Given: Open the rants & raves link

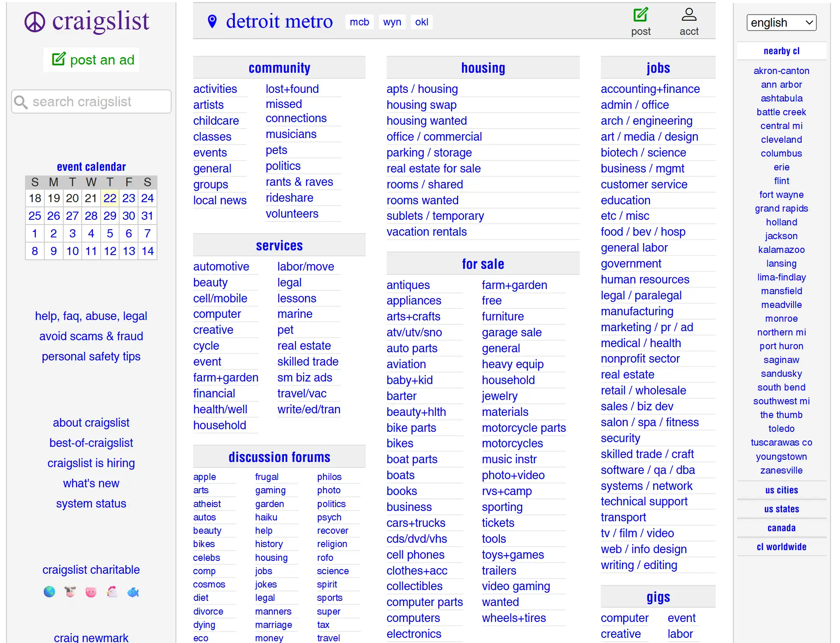Looking at the screenshot, I should 299,182.
